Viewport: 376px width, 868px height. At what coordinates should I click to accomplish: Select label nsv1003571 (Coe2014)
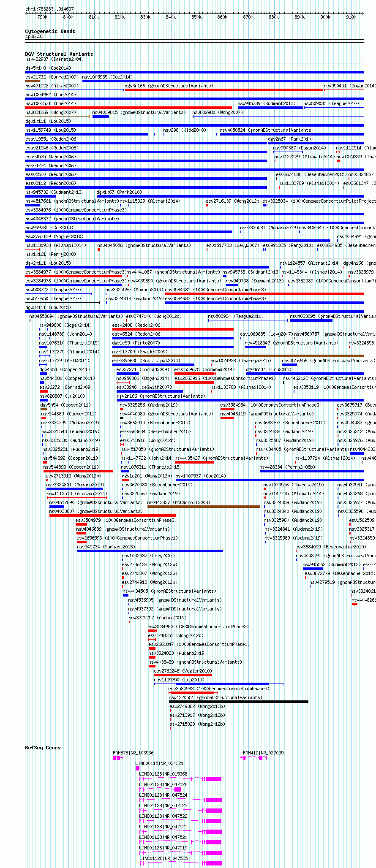point(51,103)
